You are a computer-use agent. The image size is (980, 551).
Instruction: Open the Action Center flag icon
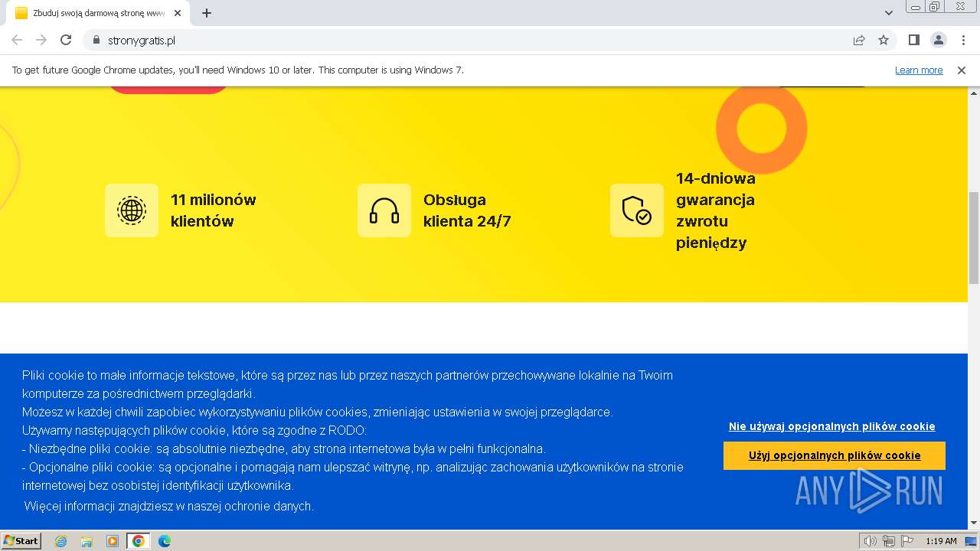click(906, 541)
